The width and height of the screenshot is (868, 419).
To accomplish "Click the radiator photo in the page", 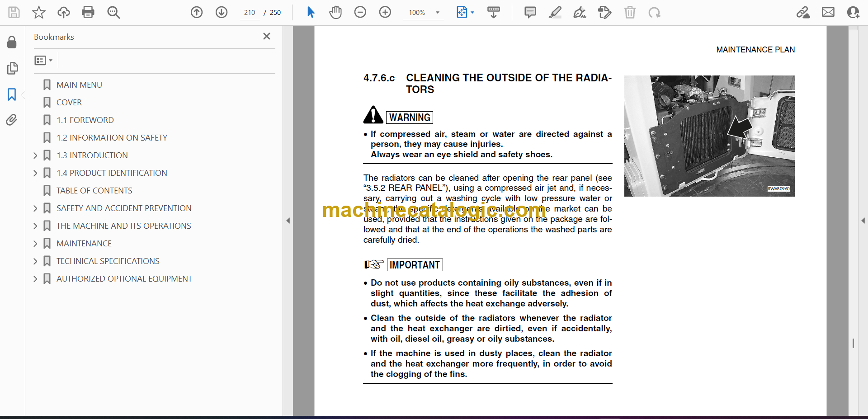I will tap(709, 136).
